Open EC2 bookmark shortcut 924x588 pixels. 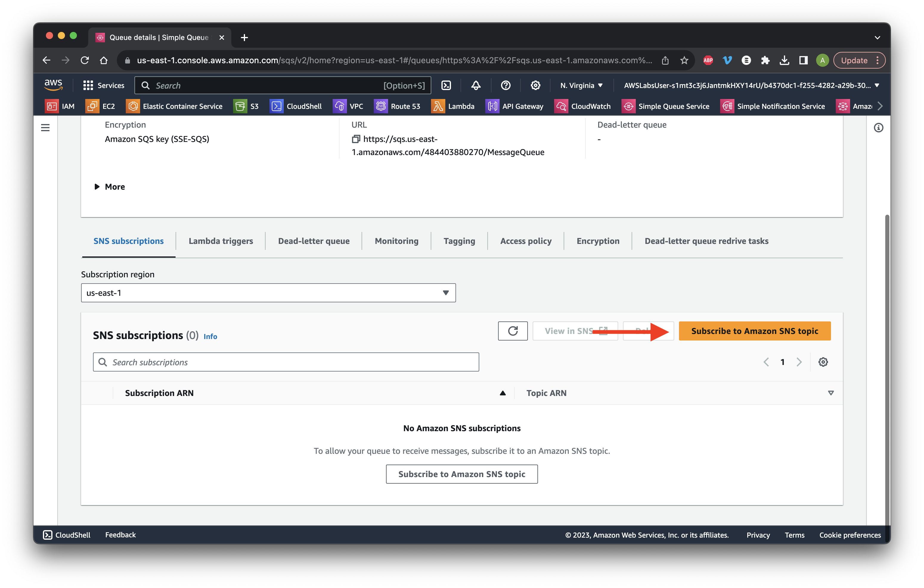[100, 106]
